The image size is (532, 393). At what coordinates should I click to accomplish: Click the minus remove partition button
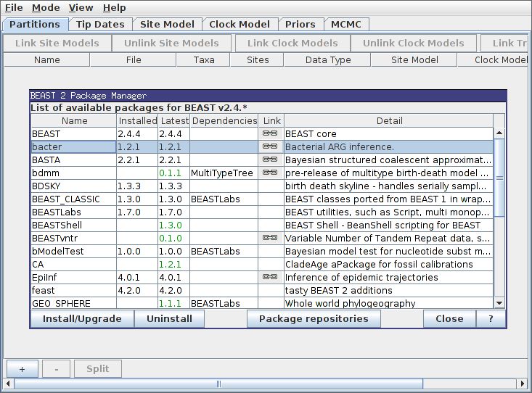(57, 369)
